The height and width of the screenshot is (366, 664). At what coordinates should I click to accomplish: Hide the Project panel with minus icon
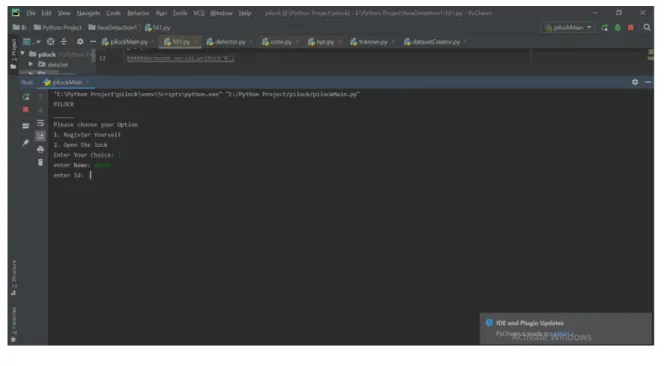93,42
